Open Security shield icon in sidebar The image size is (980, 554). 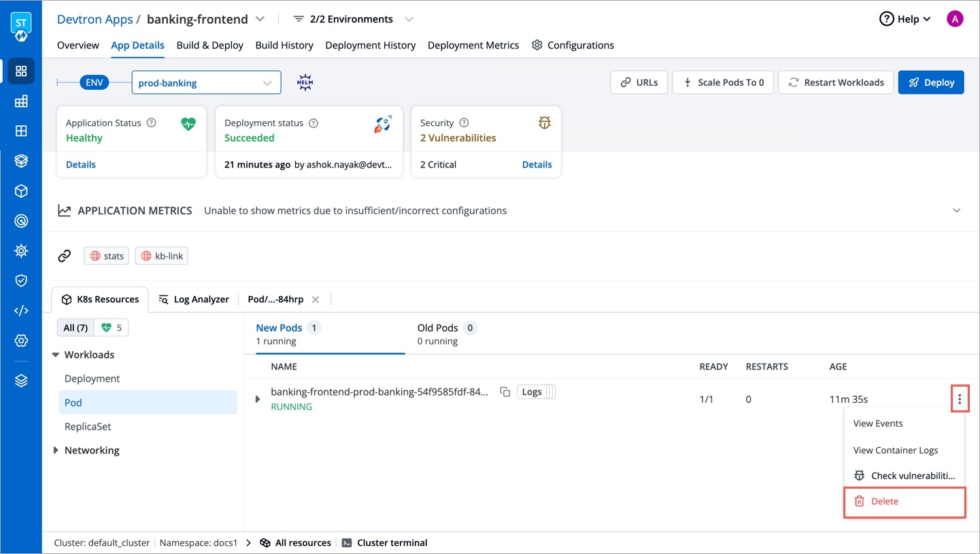21,280
